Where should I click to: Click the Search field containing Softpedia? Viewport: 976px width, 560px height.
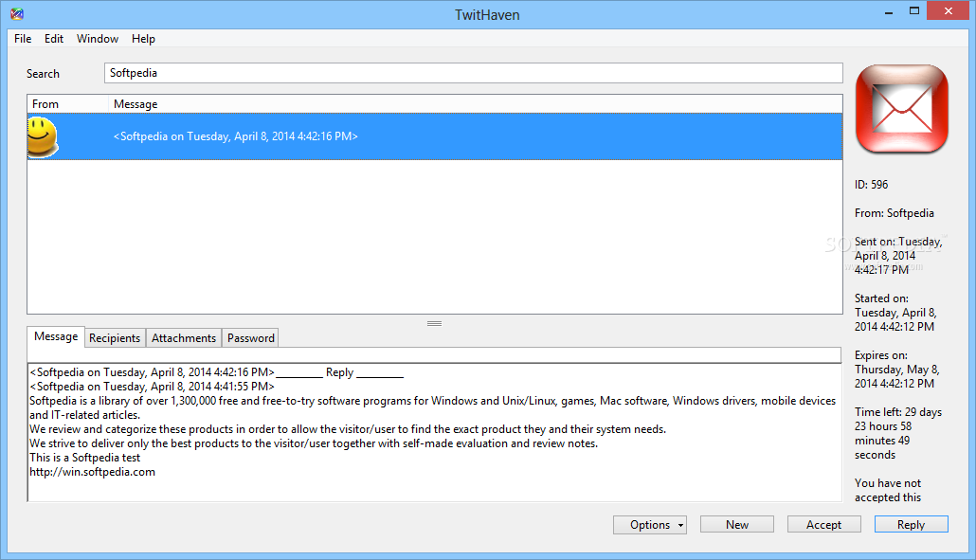(x=474, y=73)
